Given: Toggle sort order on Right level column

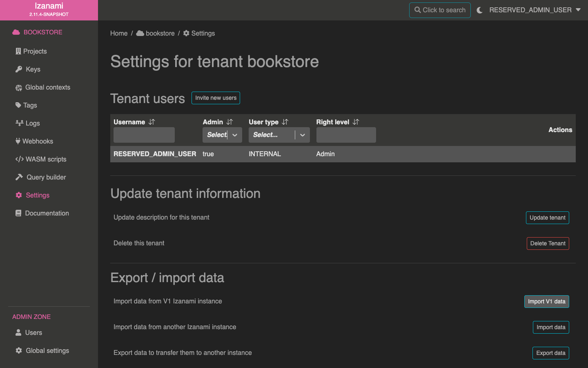Looking at the screenshot, I should tap(356, 122).
